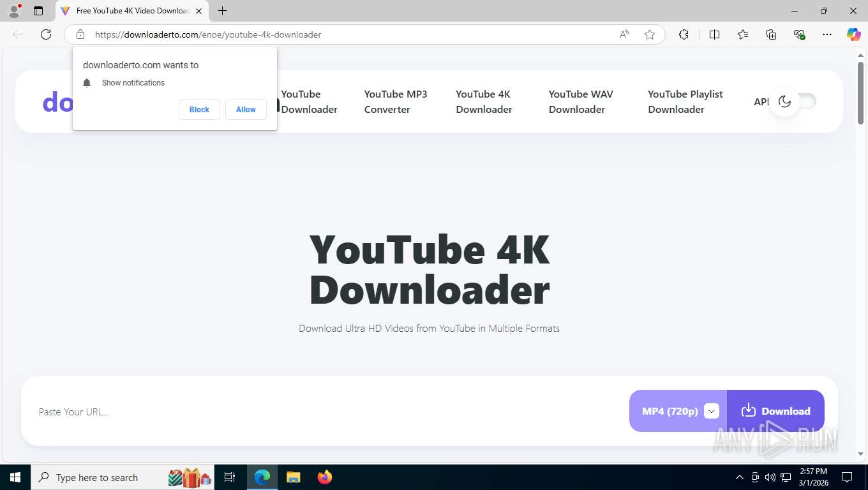Open the Collections panel
The height and width of the screenshot is (490, 868).
pos(771,34)
